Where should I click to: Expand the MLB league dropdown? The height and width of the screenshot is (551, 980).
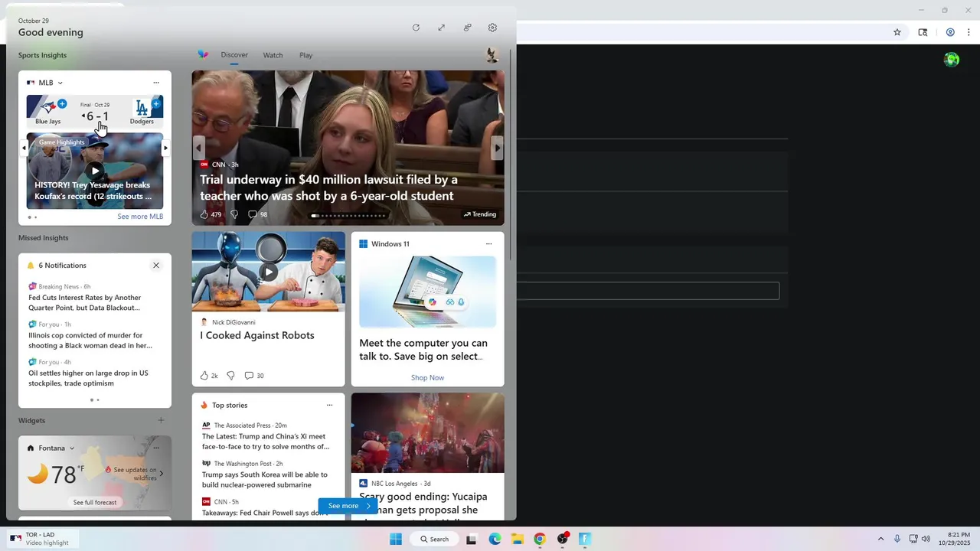click(x=60, y=83)
